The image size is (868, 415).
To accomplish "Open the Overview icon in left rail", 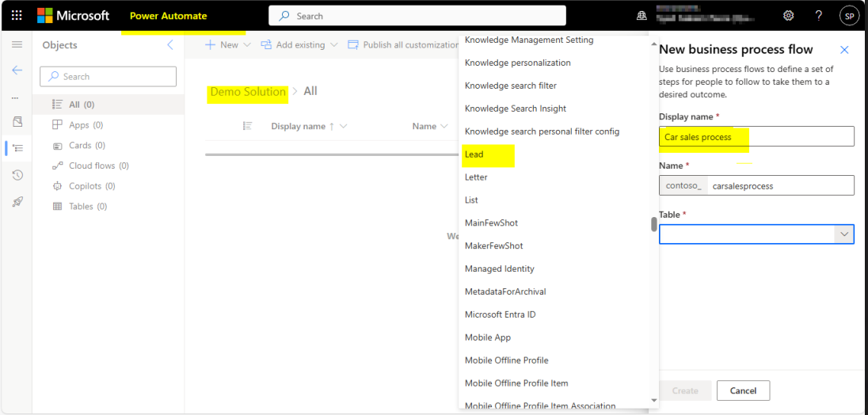I will 17,121.
